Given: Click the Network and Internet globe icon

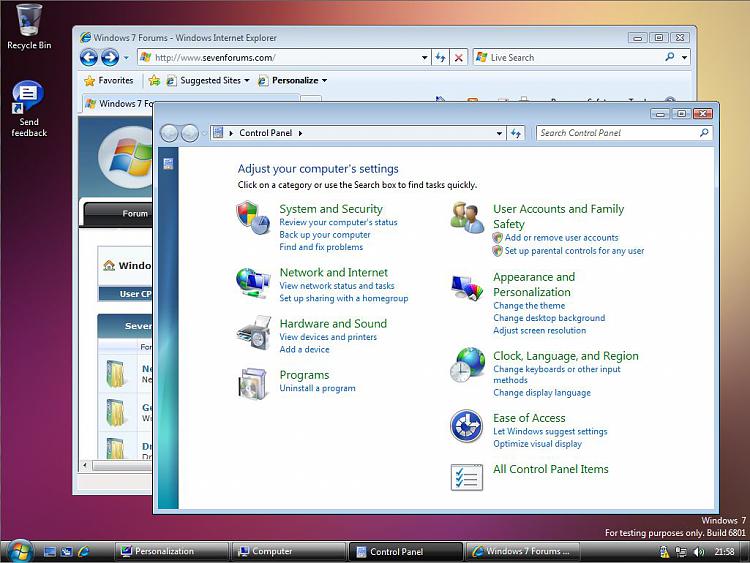Looking at the screenshot, I should coord(253,283).
